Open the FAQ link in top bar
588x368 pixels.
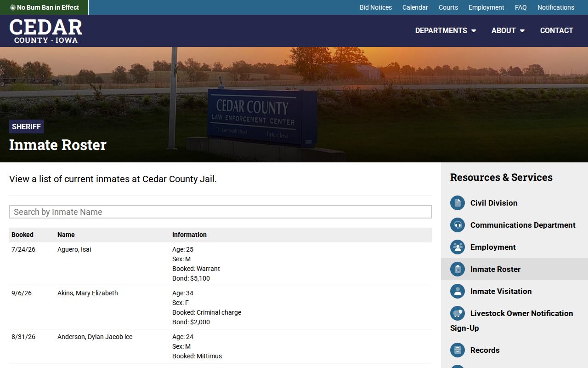coord(521,7)
